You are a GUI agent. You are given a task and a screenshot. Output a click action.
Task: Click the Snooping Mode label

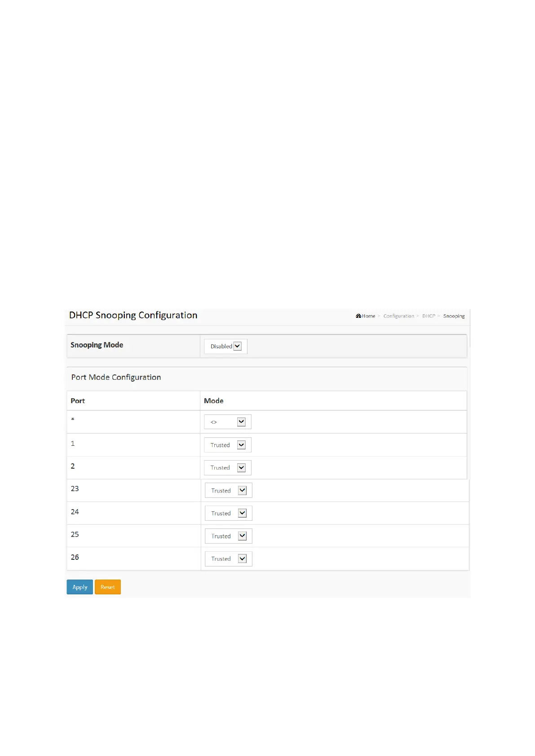[x=97, y=345]
